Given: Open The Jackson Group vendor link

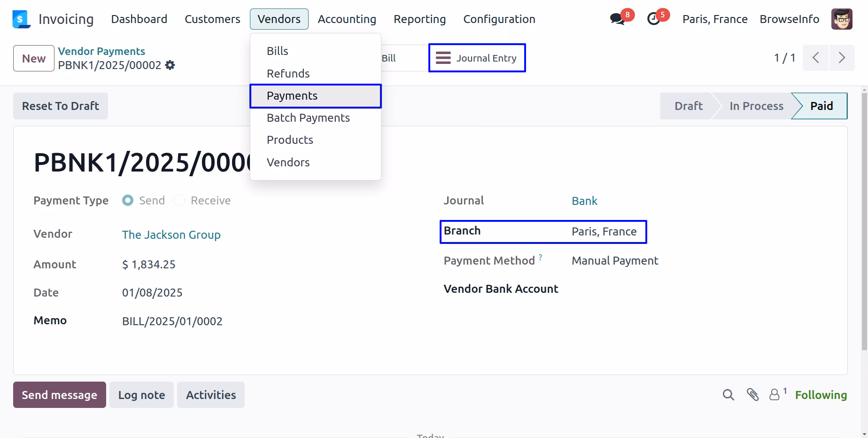Looking at the screenshot, I should click(171, 235).
